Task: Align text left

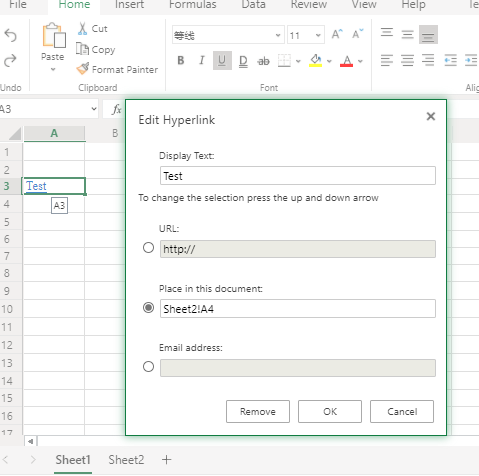Action: coord(387,61)
